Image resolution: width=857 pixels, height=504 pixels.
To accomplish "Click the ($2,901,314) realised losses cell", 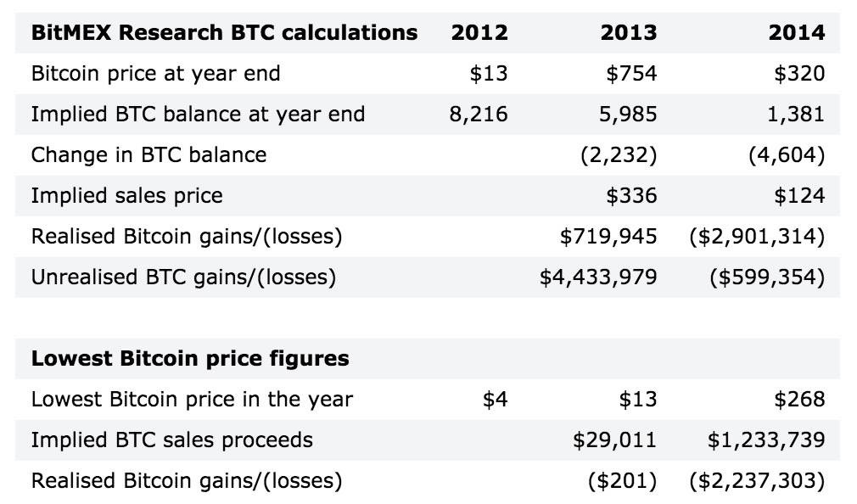I will [x=757, y=236].
